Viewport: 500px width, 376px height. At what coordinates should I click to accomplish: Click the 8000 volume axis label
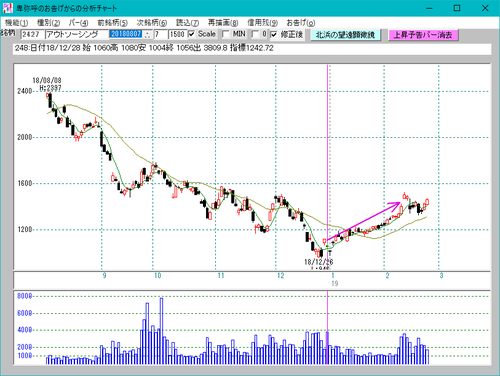pyautogui.click(x=25, y=296)
